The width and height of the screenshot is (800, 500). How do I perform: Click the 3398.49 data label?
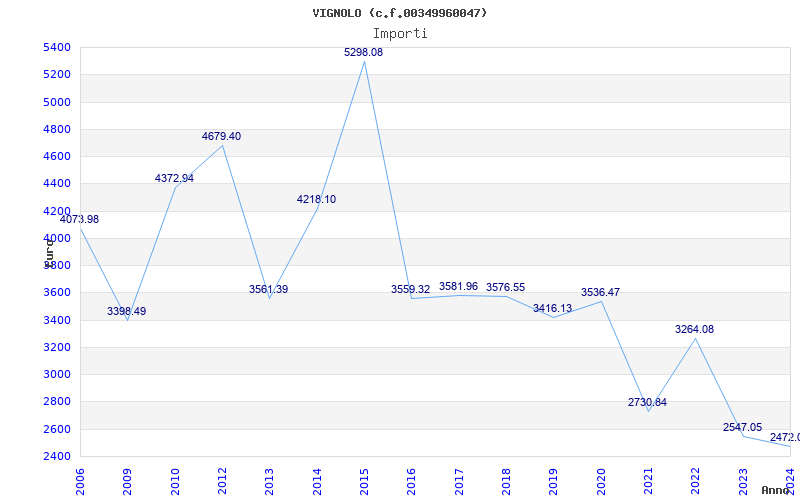point(127,311)
